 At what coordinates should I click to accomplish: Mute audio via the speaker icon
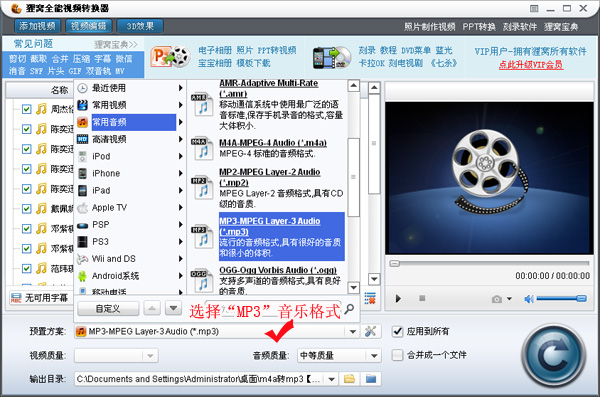point(529,299)
